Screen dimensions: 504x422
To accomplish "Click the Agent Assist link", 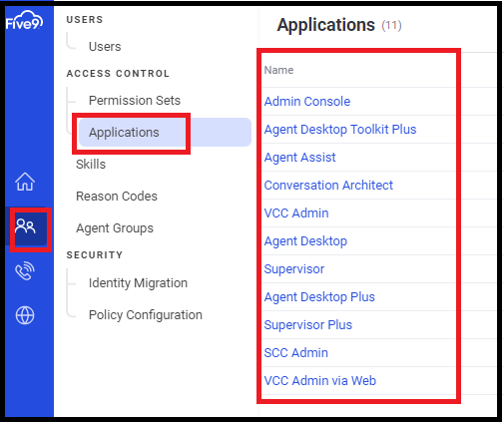I will coord(299,158).
